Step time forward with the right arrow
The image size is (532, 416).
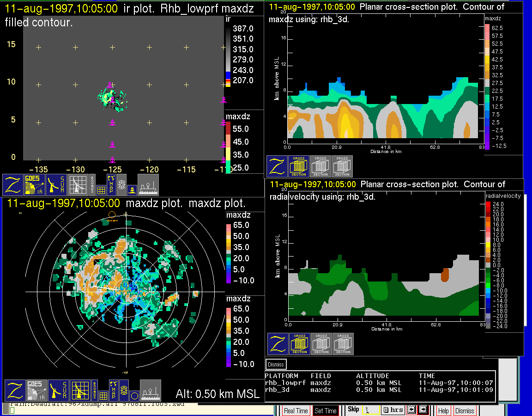tap(423, 410)
